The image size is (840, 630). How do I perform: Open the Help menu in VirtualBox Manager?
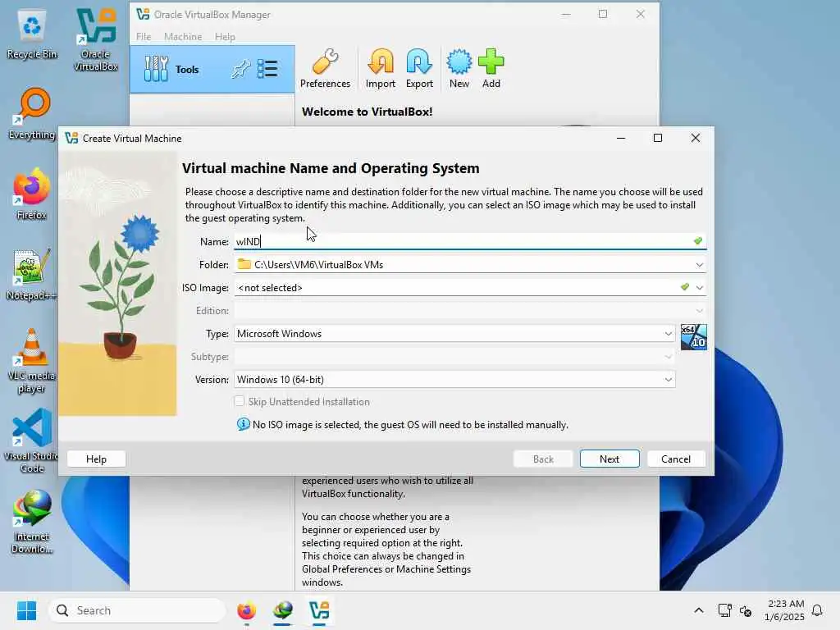(x=225, y=36)
